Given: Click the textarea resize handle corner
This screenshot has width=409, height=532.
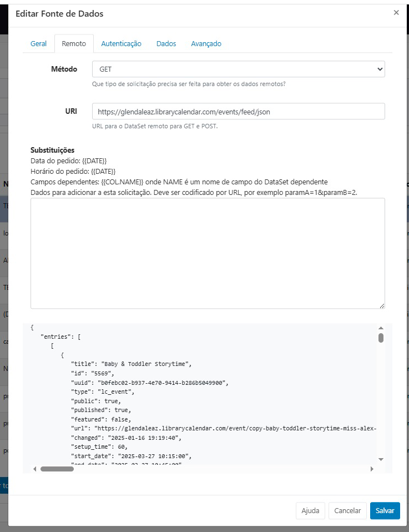Looking at the screenshot, I should click(x=382, y=305).
